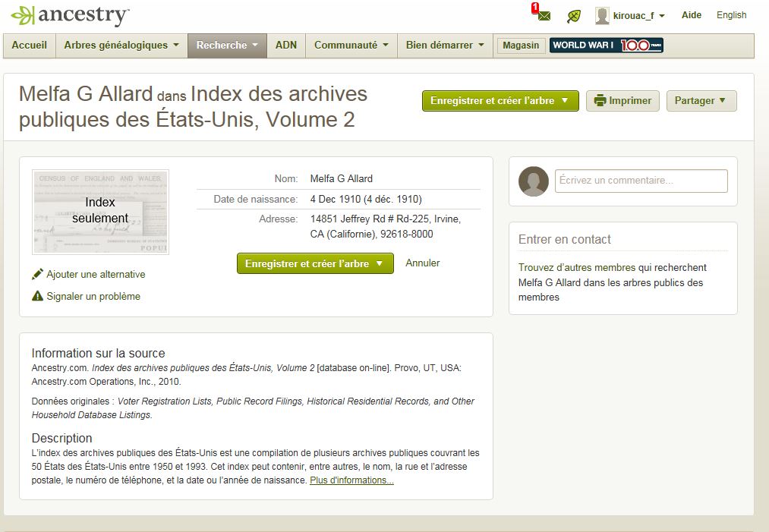This screenshot has width=769, height=532.
Task: Open the Partager dropdown
Action: [x=701, y=100]
